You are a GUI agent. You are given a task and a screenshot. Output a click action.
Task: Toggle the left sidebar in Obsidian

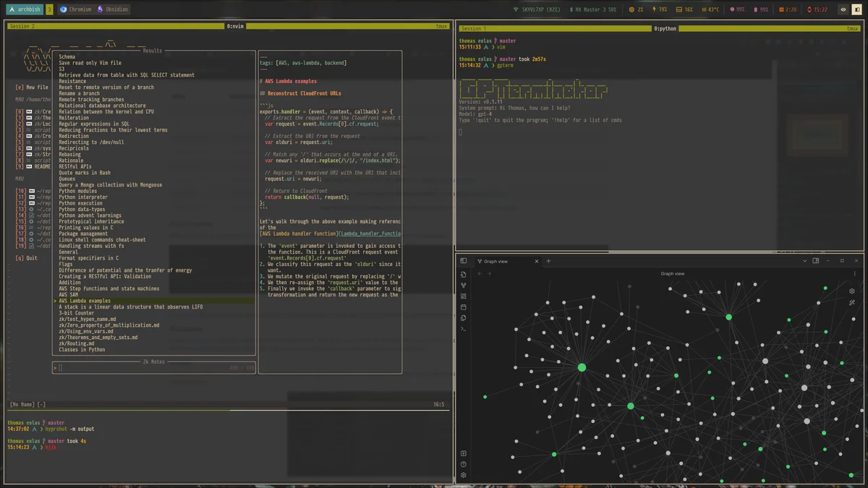[x=463, y=261]
